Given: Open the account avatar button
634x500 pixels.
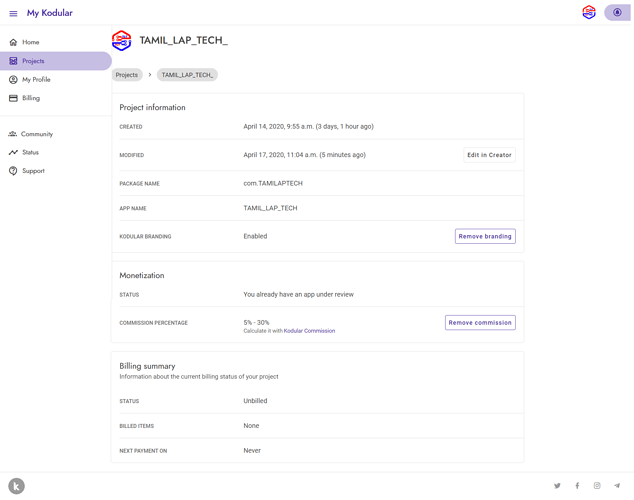Looking at the screenshot, I should pyautogui.click(x=617, y=12).
